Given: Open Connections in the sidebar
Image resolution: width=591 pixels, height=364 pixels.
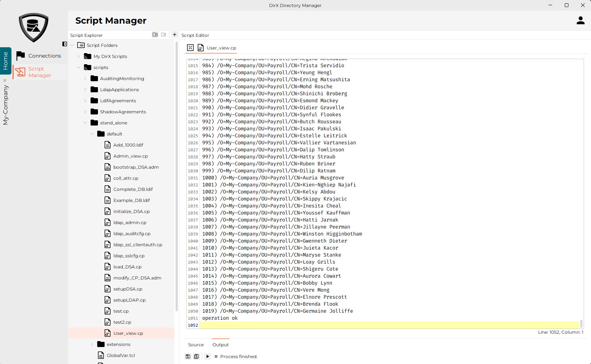Looking at the screenshot, I should point(39,56).
